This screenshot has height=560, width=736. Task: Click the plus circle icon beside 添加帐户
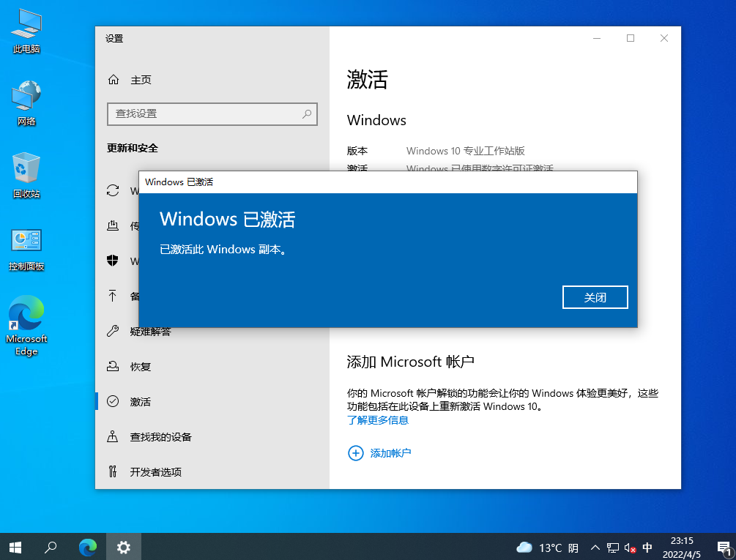tap(355, 453)
